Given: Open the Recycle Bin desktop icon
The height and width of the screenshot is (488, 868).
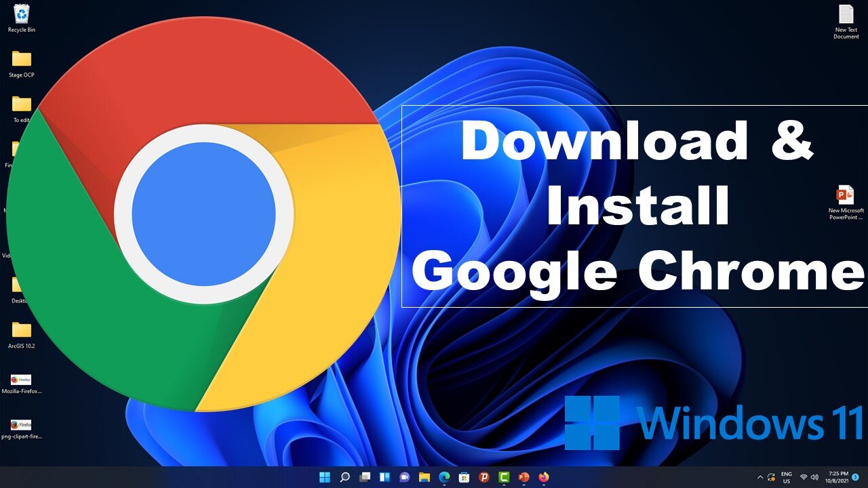Looking at the screenshot, I should pos(22,18).
